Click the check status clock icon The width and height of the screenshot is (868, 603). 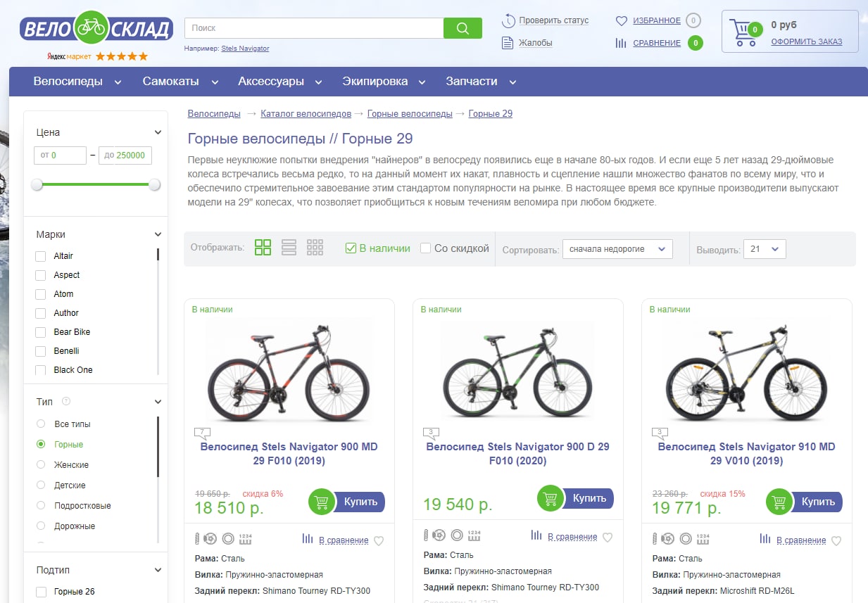508,20
